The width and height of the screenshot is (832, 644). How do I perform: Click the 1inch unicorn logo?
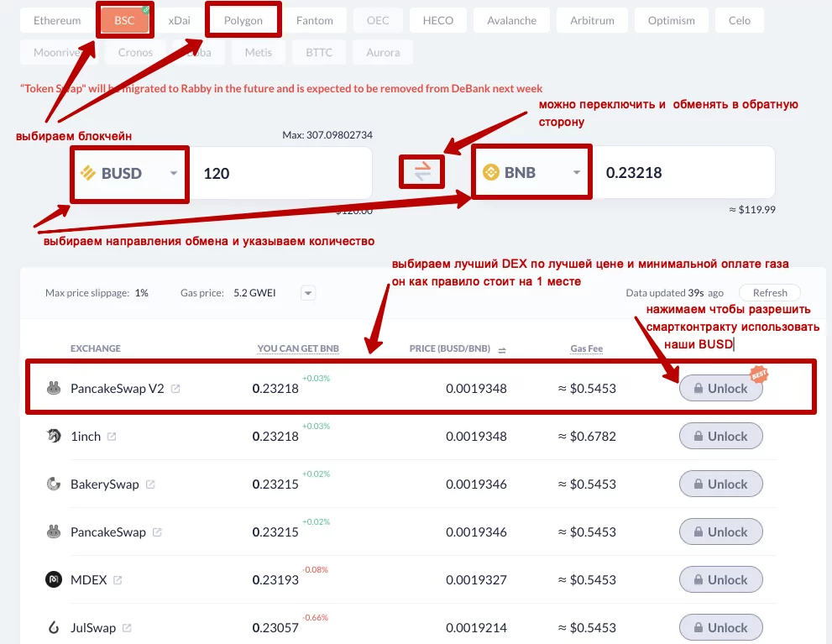point(54,436)
